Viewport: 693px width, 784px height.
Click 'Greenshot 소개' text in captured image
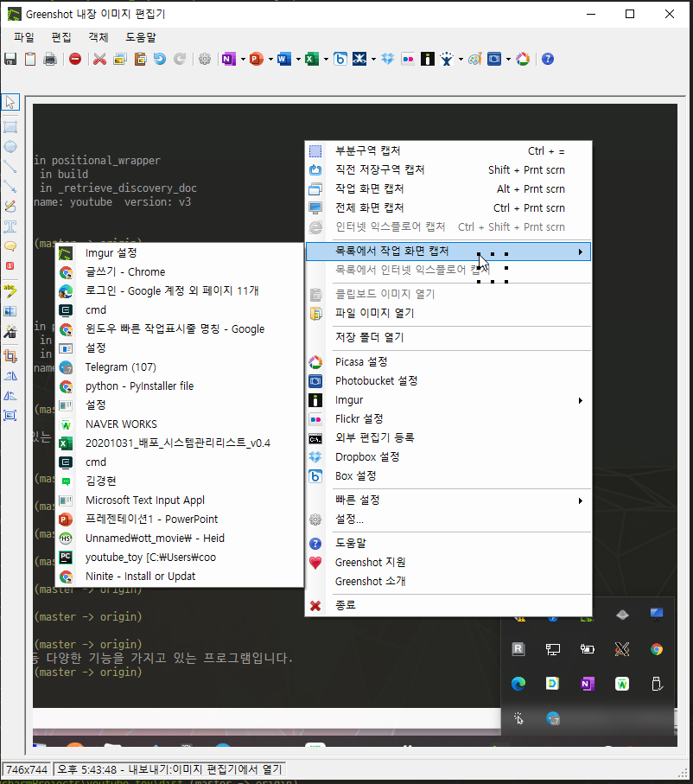coord(370,582)
